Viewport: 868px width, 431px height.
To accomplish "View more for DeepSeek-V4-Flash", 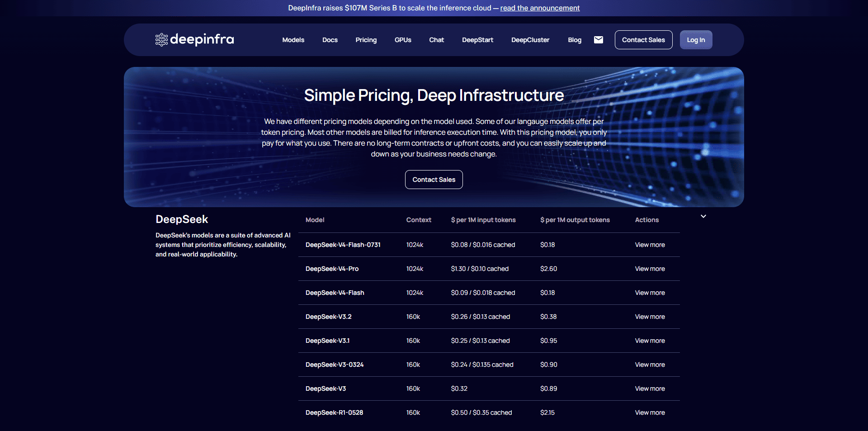I will pyautogui.click(x=650, y=293).
